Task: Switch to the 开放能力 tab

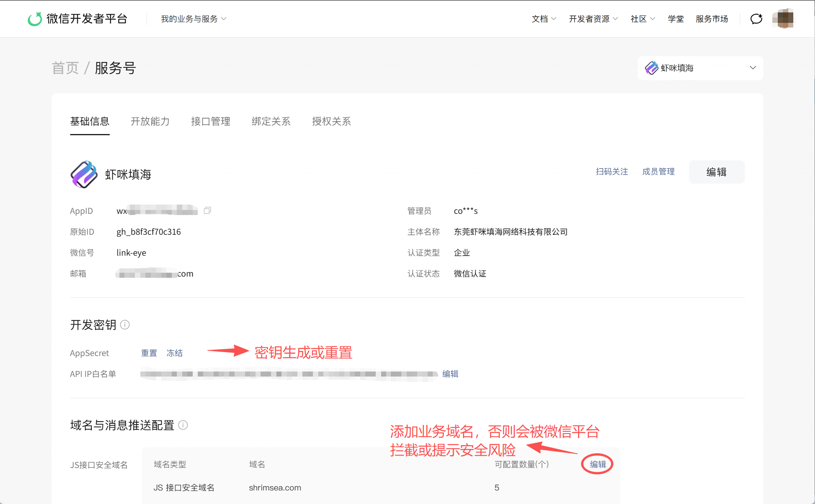Action: pos(150,121)
